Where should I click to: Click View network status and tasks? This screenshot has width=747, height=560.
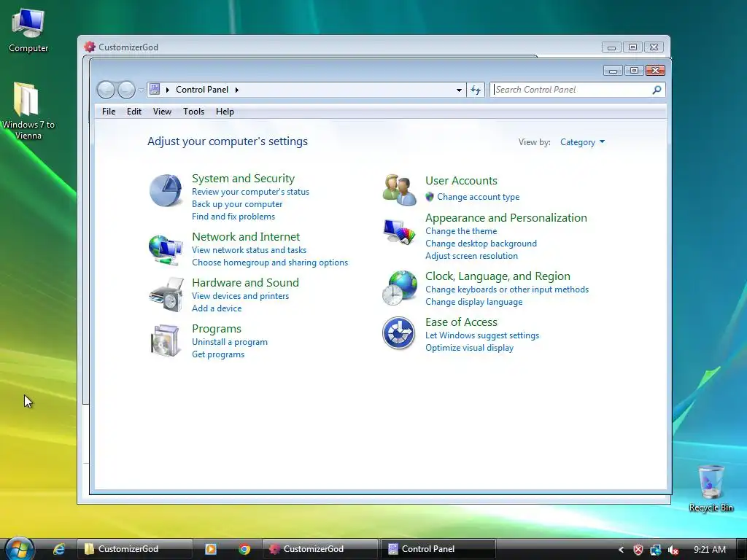pos(249,250)
